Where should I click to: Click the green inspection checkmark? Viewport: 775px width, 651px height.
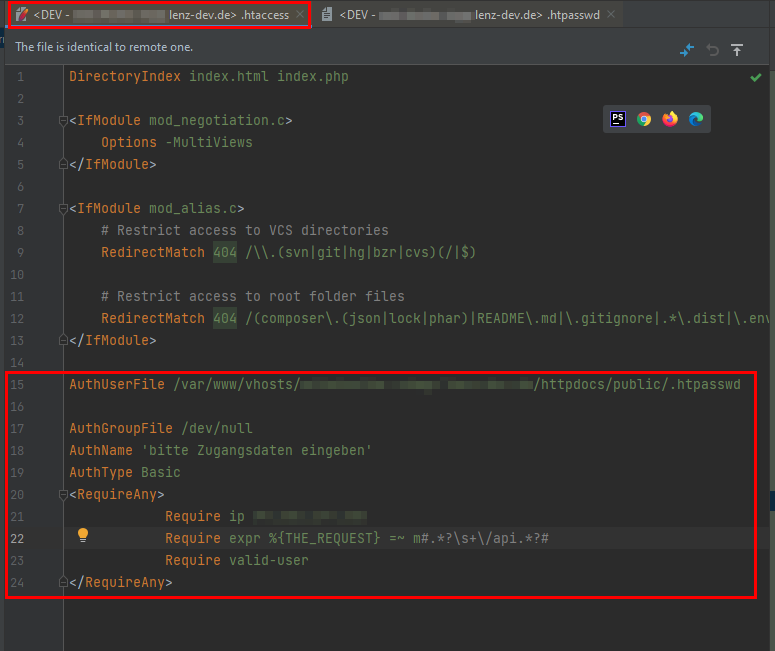tap(756, 77)
